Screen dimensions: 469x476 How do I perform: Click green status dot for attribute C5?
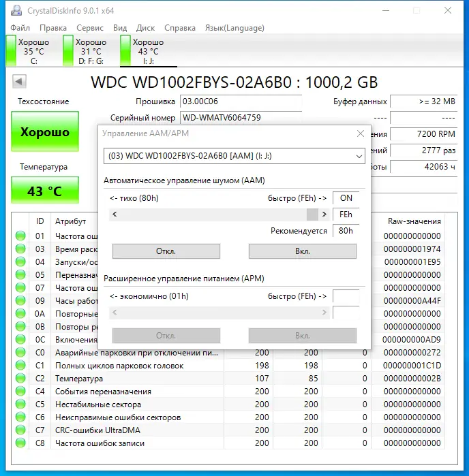pos(20,404)
